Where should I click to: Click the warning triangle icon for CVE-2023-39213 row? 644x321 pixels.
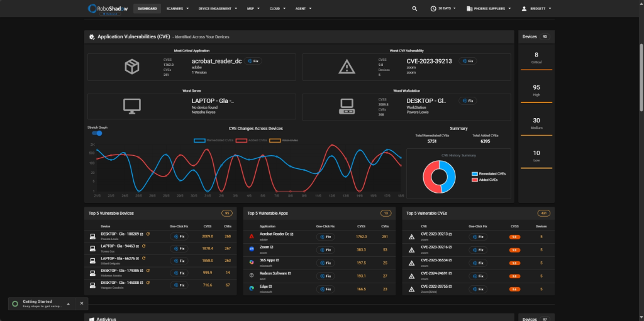(411, 237)
